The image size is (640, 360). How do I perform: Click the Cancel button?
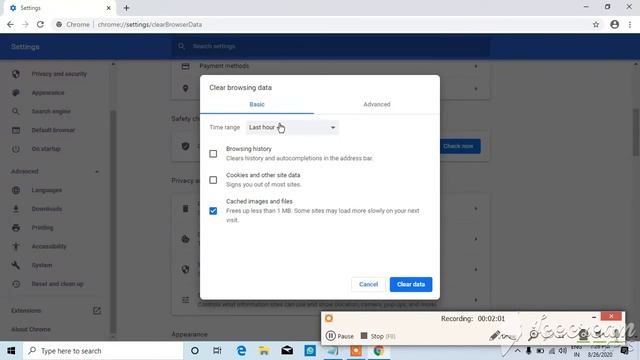368,284
